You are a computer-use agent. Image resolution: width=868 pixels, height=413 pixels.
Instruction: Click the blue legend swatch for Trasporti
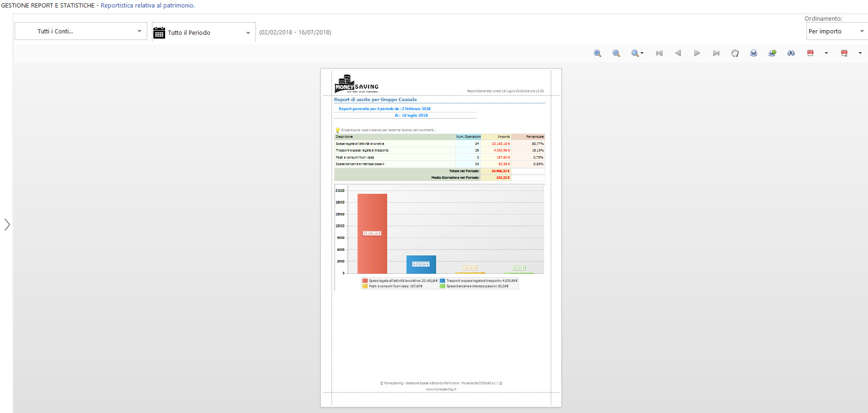tap(442, 281)
